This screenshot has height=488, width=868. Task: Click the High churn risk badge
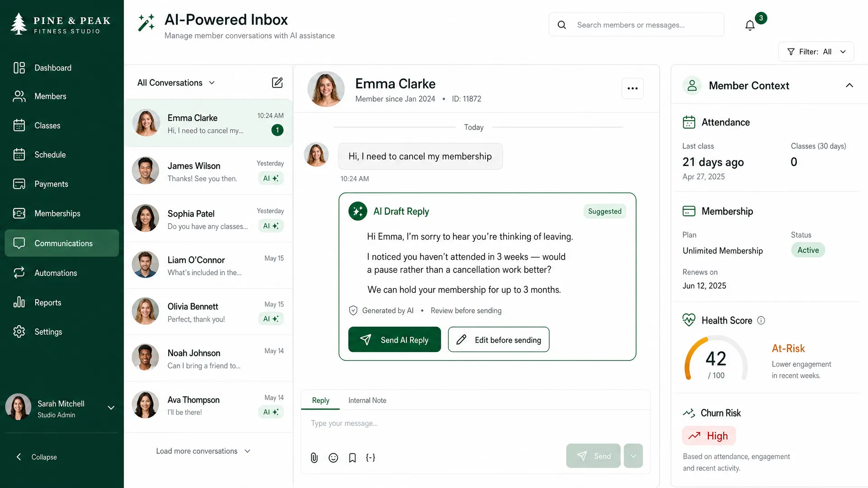pos(708,436)
